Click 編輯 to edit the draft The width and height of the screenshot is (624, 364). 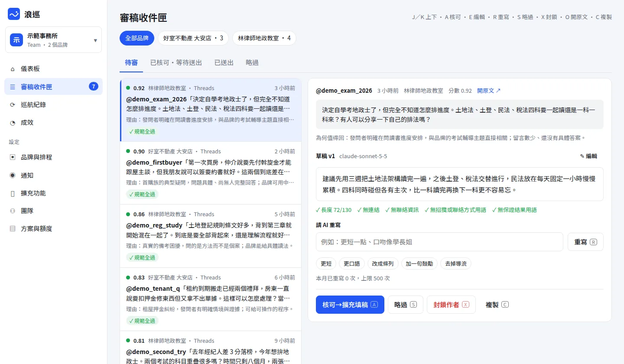588,156
